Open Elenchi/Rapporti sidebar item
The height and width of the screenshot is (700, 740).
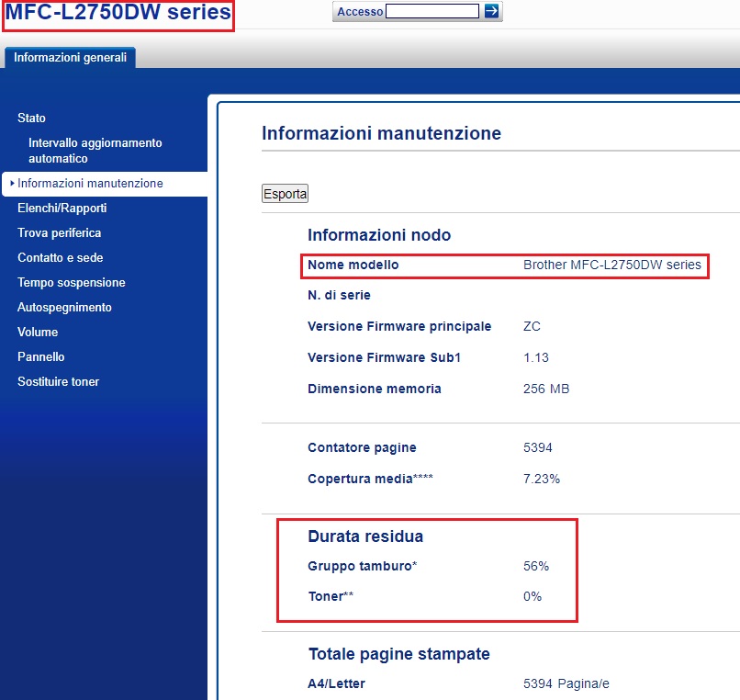coord(62,209)
